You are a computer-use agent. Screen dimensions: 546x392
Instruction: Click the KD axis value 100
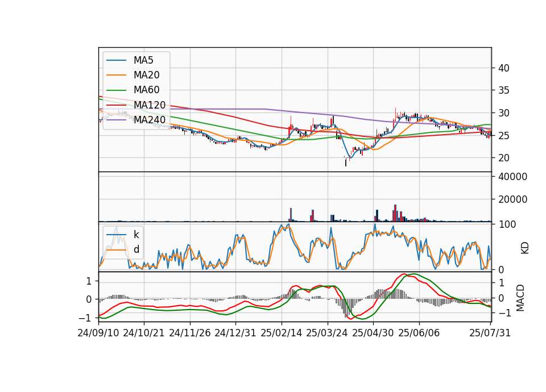(507, 224)
